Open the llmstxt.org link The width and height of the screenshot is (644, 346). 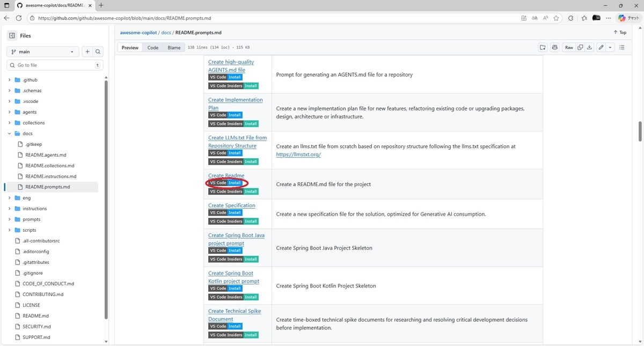(x=298, y=154)
